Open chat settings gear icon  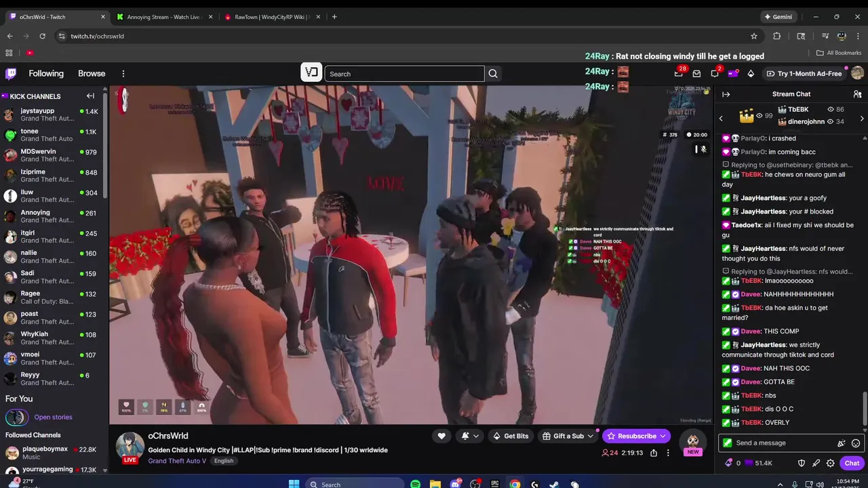pyautogui.click(x=830, y=463)
